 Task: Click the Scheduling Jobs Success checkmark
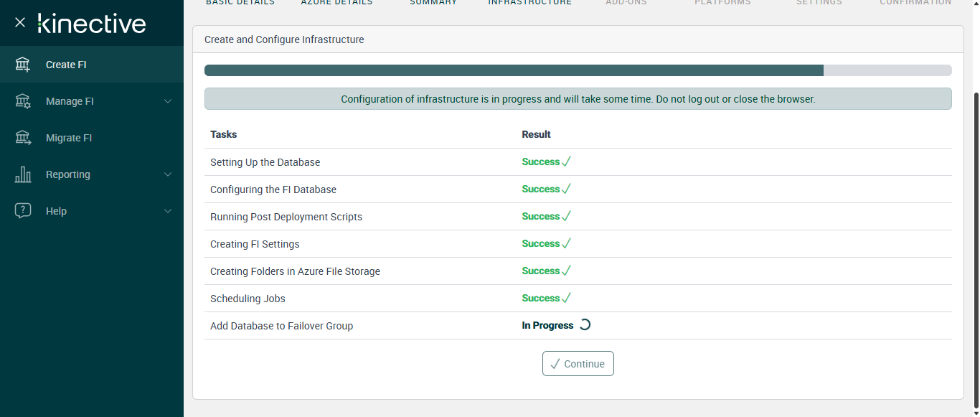tap(566, 298)
